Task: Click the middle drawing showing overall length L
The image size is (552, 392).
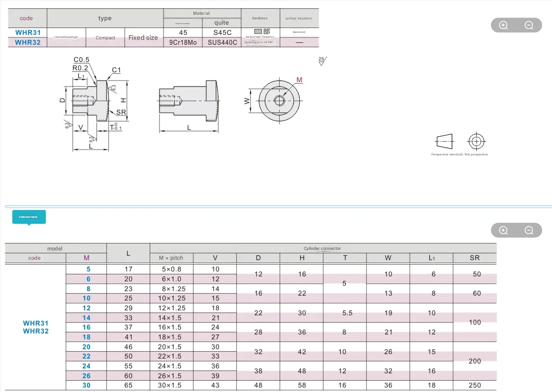Action: coord(189,106)
